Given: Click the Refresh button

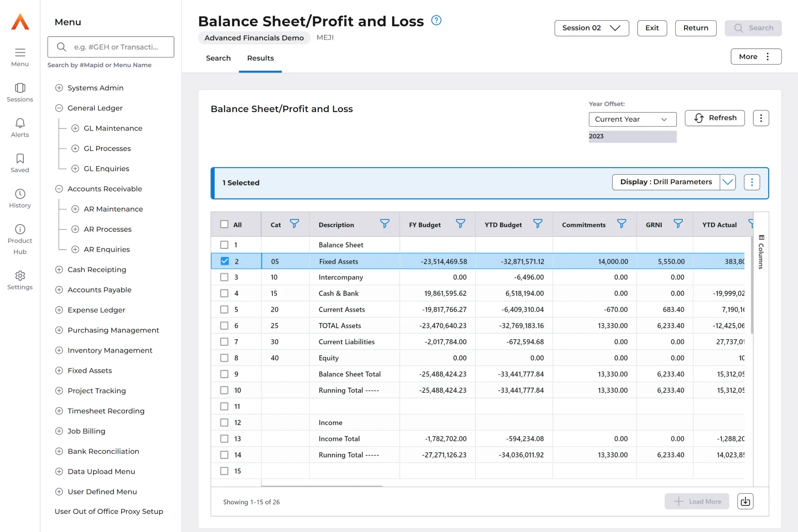Looking at the screenshot, I should (714, 118).
